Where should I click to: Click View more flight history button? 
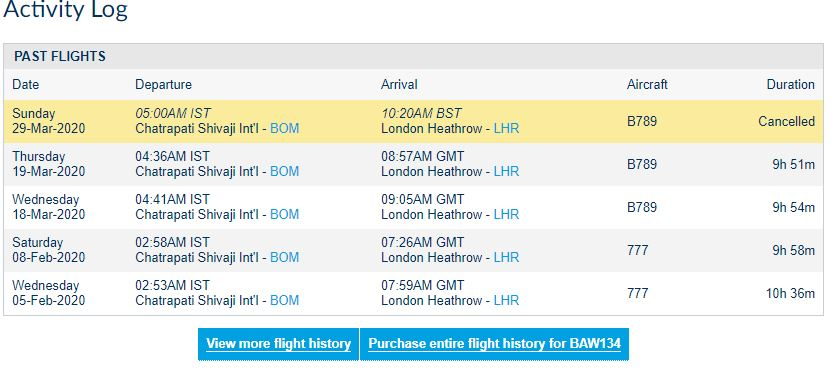(278, 344)
